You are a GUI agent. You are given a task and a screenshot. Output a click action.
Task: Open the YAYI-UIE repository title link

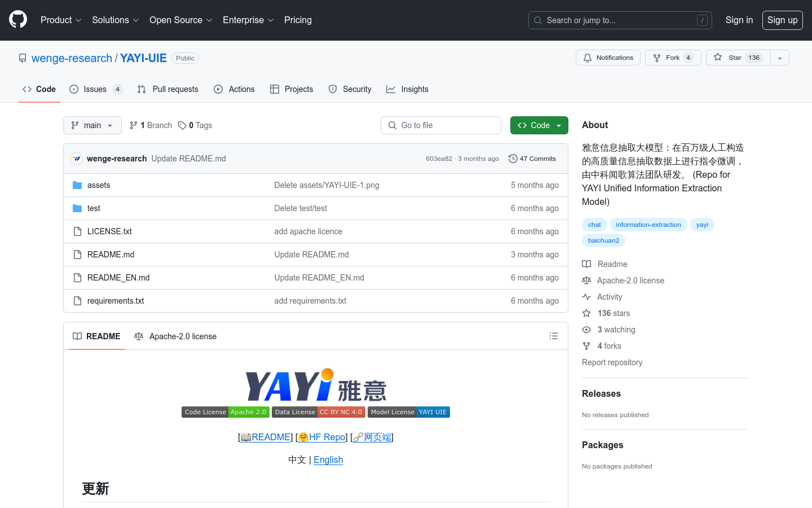click(143, 58)
